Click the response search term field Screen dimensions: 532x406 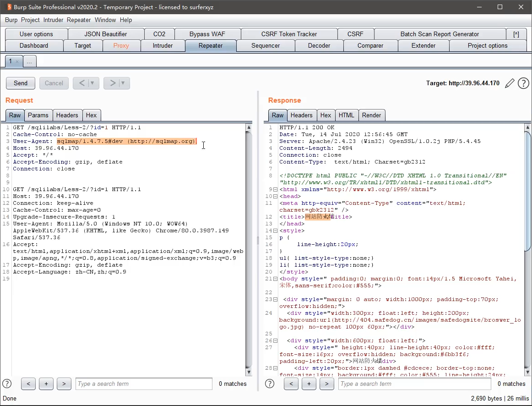tap(415, 384)
